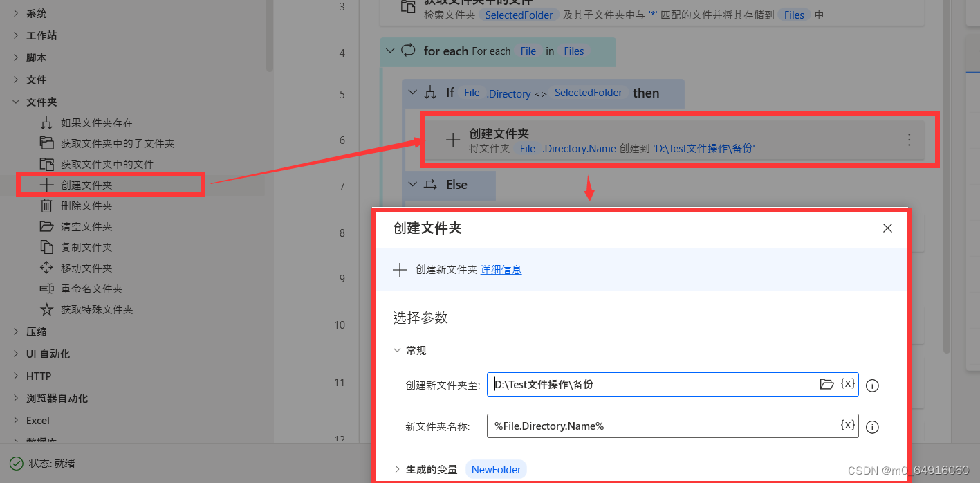
Task: Click the Else branch header
Action: [x=458, y=184]
